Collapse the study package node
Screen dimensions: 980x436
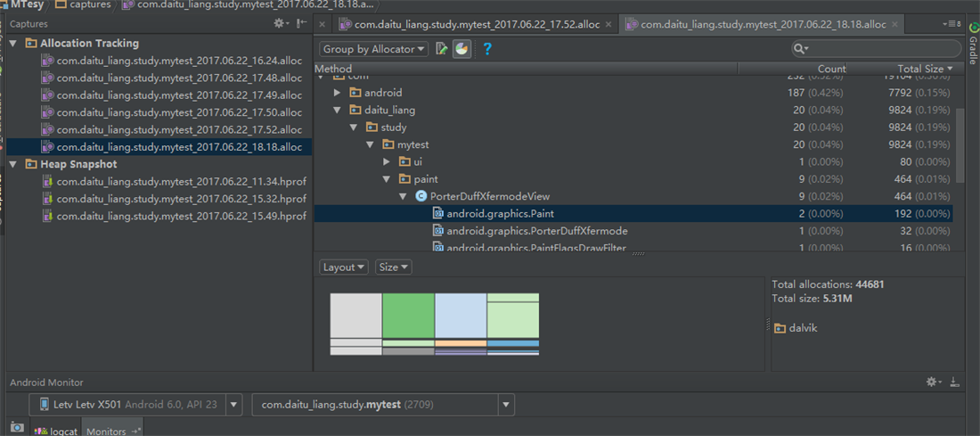coord(353,128)
